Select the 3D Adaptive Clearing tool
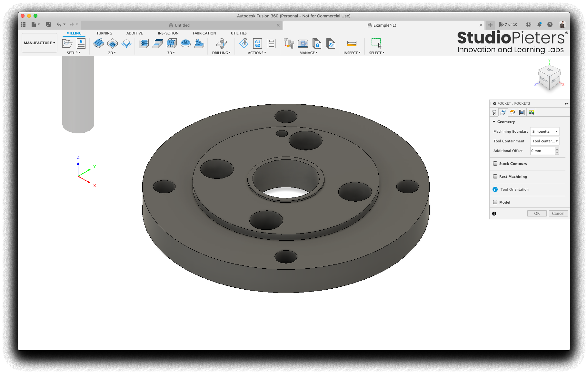The width and height of the screenshot is (588, 374). (x=144, y=43)
